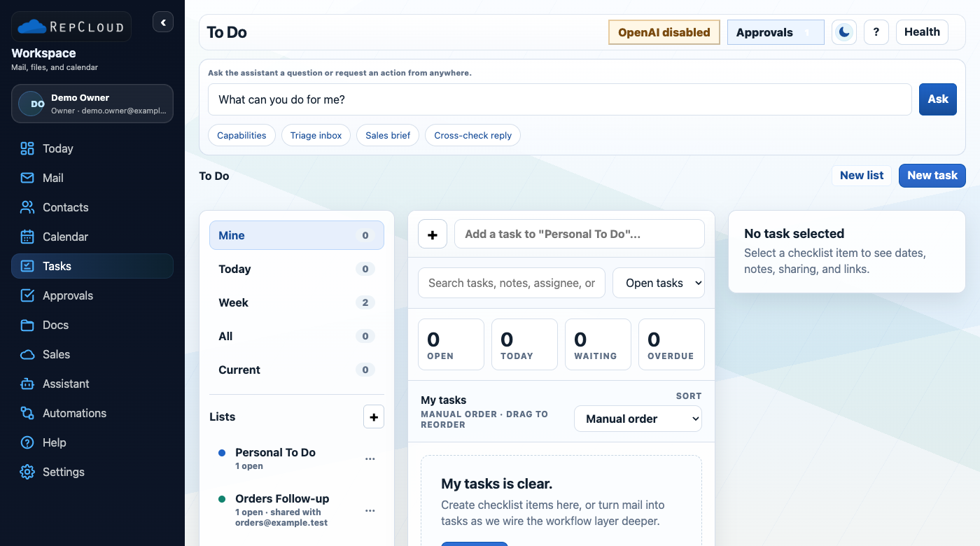
Task: Click the DO avatar of Demo Owner
Action: coord(31,104)
